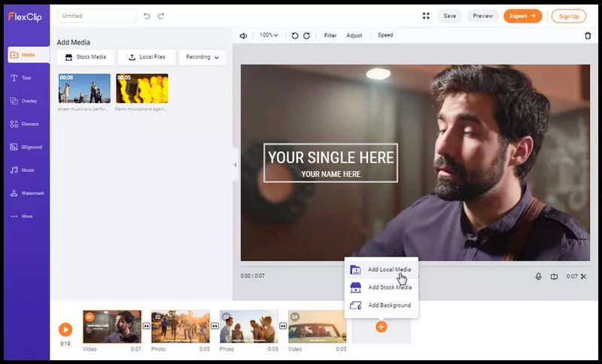The height and width of the screenshot is (364, 602).
Task: Choose Add Local Media from popup menu
Action: (x=382, y=270)
